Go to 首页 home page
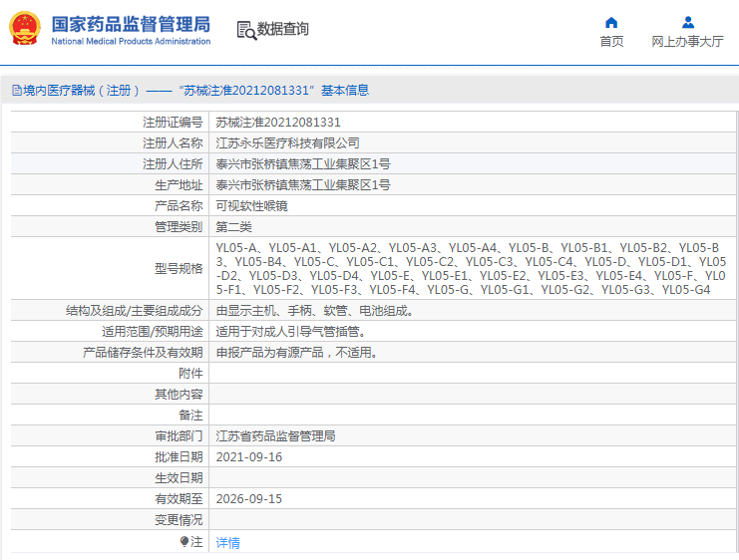 point(611,42)
